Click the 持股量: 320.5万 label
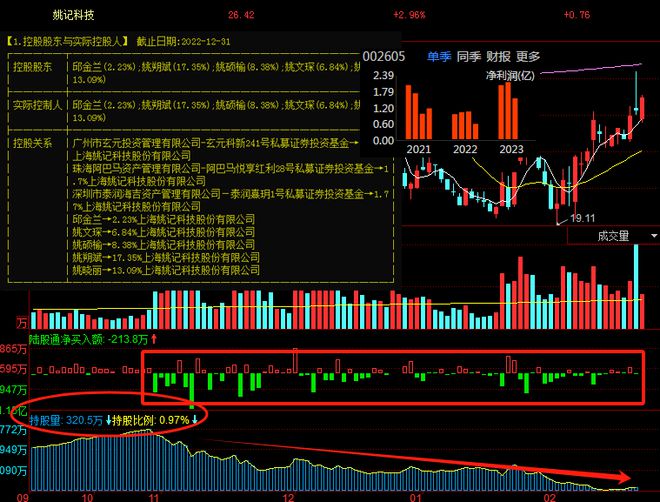Screen dimensions: 660x502 tap(66, 420)
